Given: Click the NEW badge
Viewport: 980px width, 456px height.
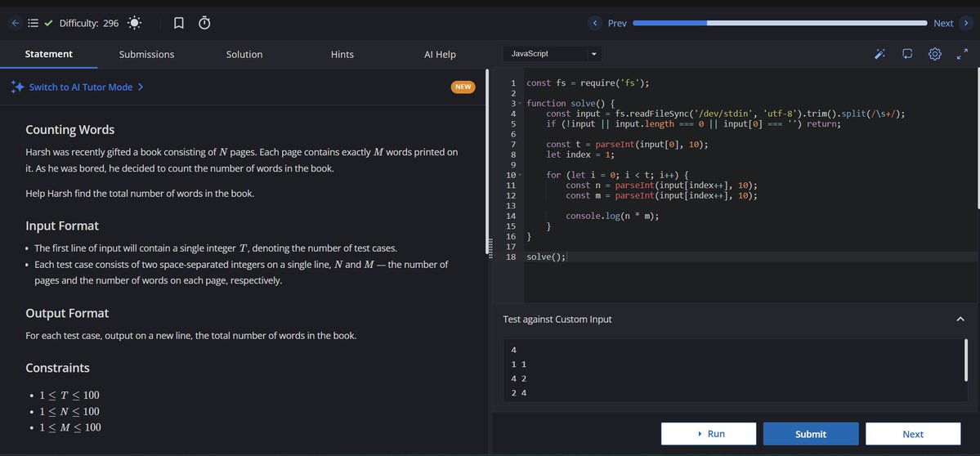Looking at the screenshot, I should pyautogui.click(x=463, y=87).
